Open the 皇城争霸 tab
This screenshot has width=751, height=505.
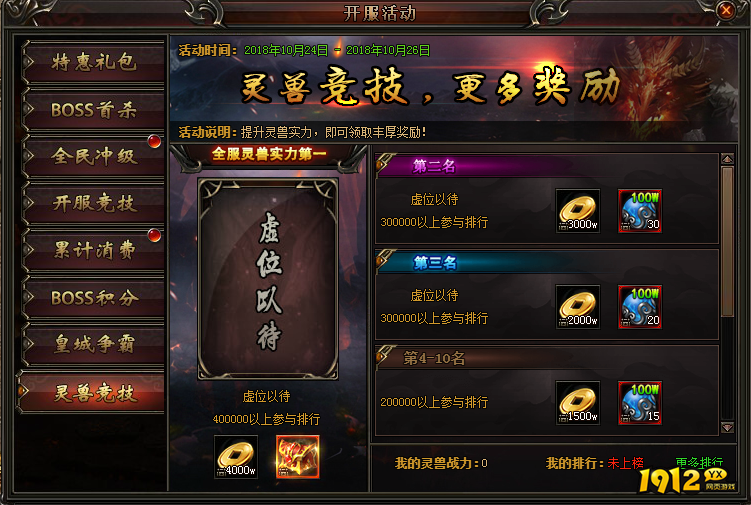point(93,344)
